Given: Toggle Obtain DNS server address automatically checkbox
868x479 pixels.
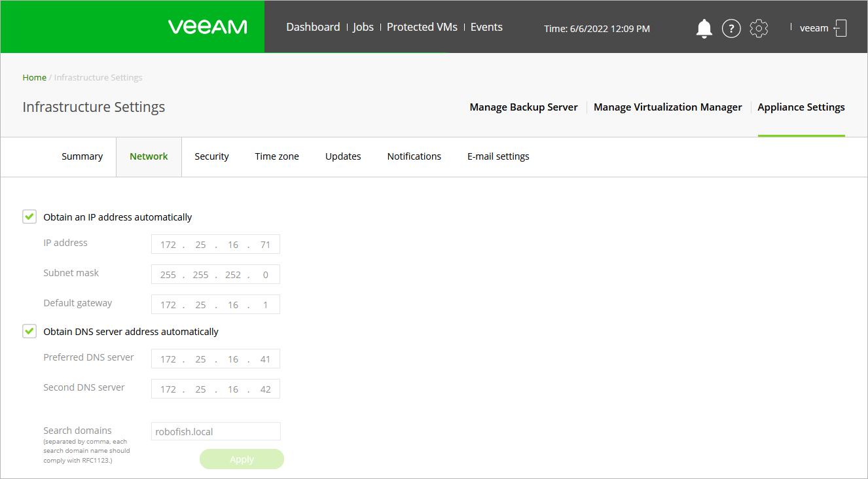Looking at the screenshot, I should pyautogui.click(x=29, y=331).
